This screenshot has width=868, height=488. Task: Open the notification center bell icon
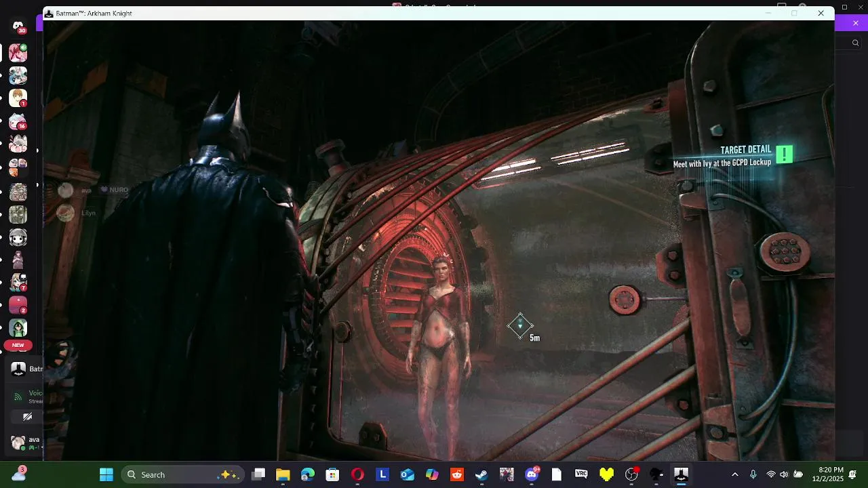852,474
